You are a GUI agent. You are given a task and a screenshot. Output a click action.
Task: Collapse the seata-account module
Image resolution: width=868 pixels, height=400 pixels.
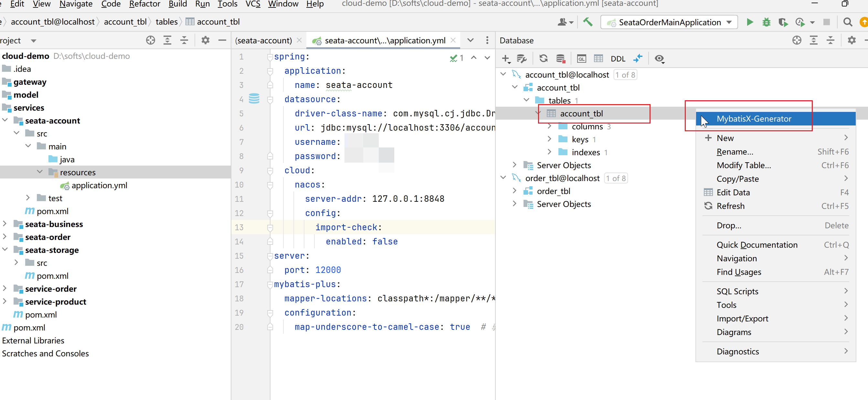click(x=5, y=120)
